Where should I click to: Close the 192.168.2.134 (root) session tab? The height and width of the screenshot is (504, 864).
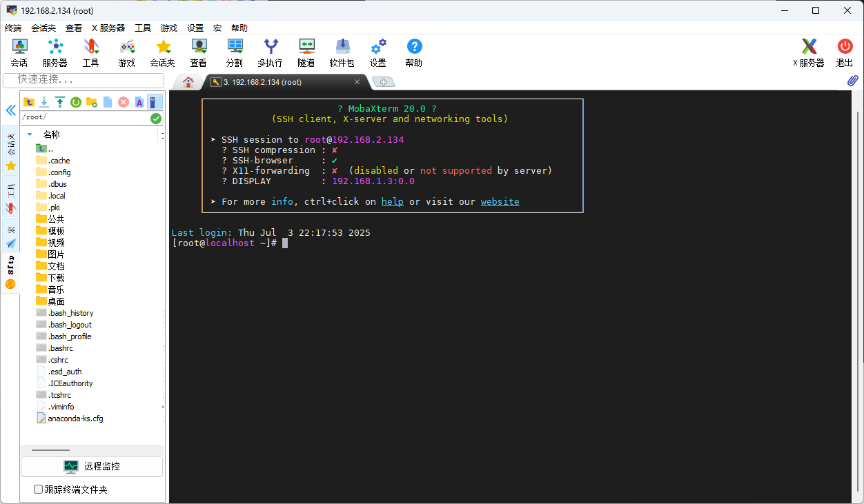coord(357,82)
